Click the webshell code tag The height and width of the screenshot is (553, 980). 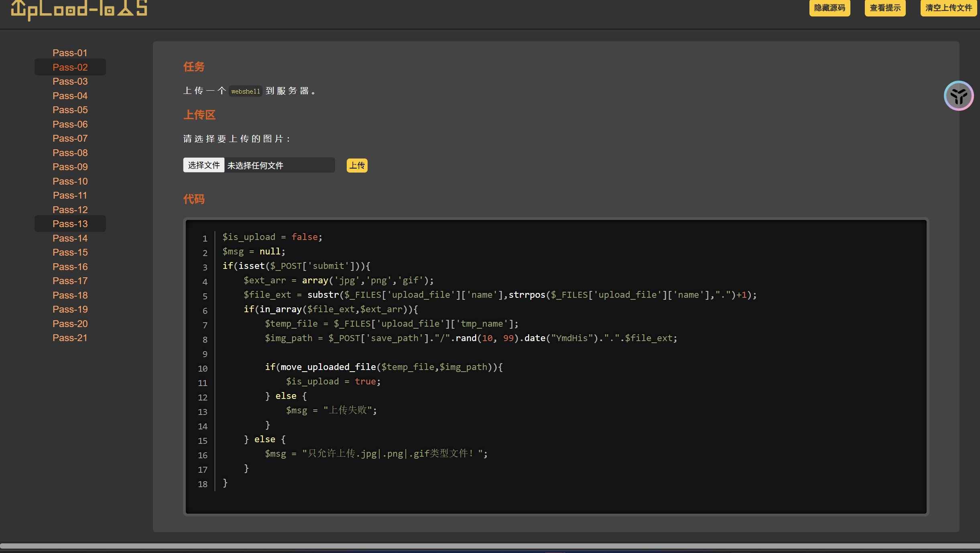[x=246, y=91]
